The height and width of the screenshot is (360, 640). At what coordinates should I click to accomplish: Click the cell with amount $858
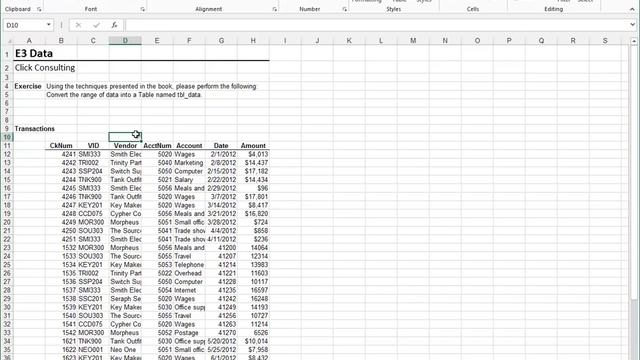253,231
